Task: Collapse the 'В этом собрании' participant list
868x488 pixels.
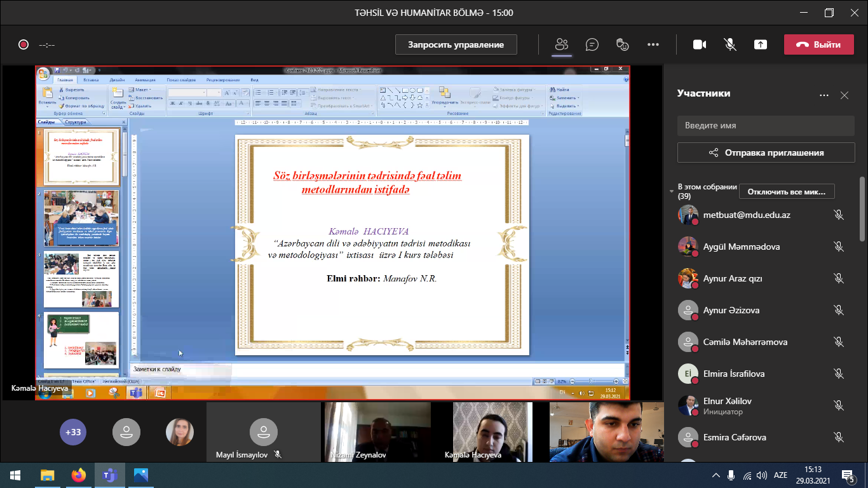Action: tap(672, 191)
